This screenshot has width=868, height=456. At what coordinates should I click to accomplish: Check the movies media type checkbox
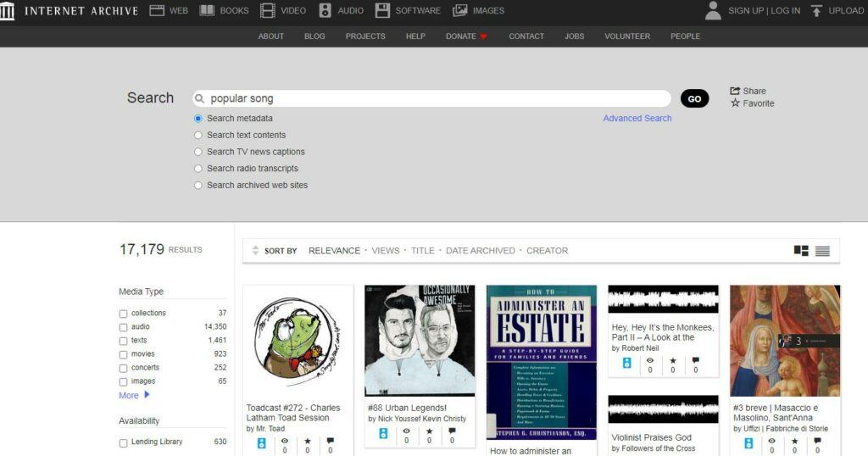[x=123, y=355]
